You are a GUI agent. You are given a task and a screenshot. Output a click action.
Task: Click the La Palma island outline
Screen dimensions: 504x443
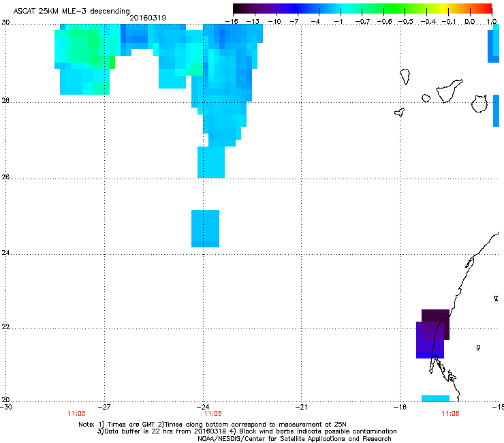405,76
